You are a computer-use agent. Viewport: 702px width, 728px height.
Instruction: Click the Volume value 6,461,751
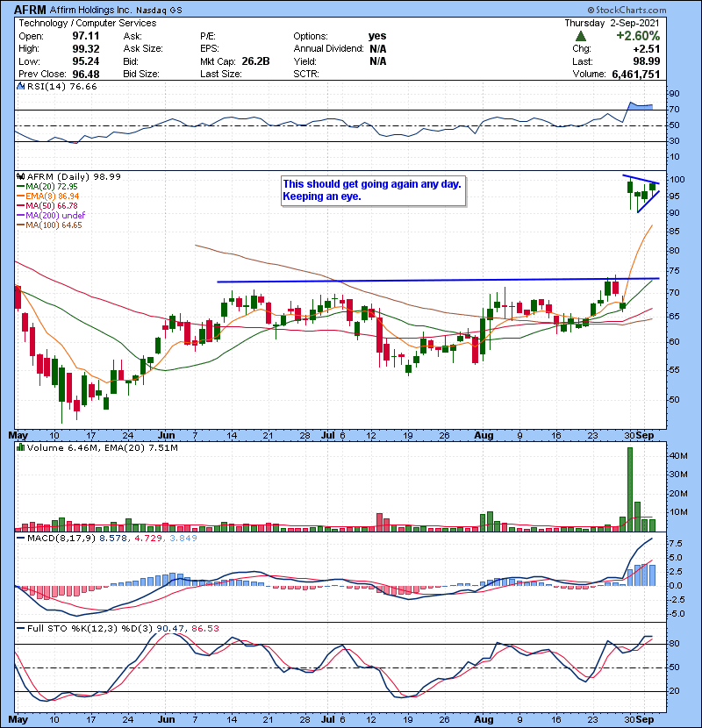point(635,74)
